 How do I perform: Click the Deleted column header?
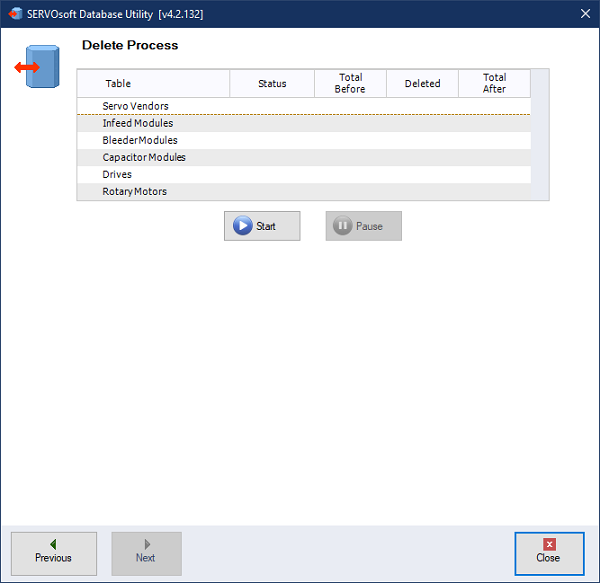pos(422,83)
